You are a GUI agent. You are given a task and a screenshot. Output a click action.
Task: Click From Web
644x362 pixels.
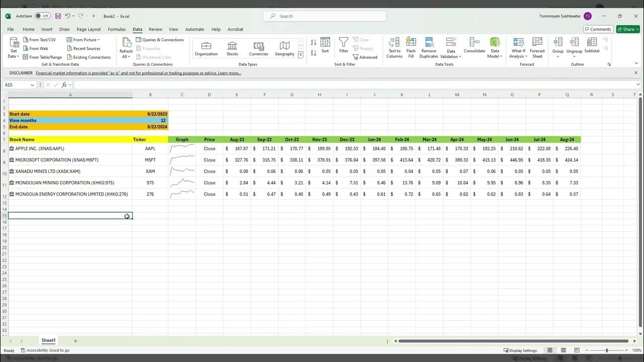35,48
